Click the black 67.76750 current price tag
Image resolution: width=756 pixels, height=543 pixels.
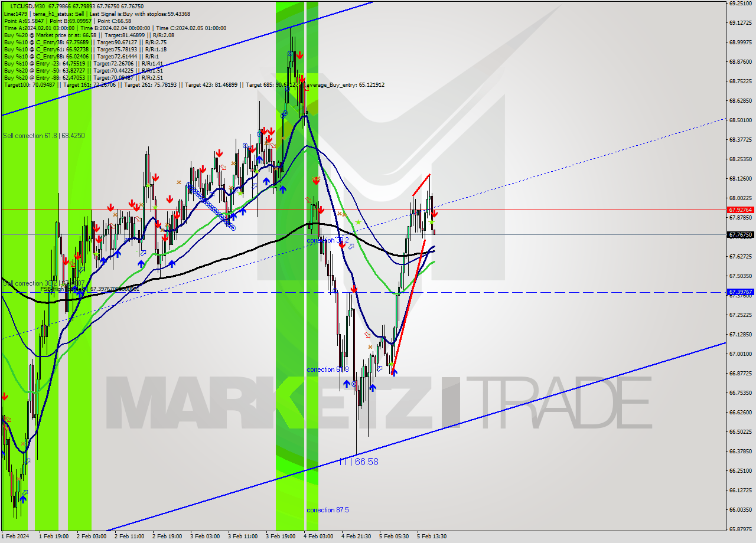(740, 234)
